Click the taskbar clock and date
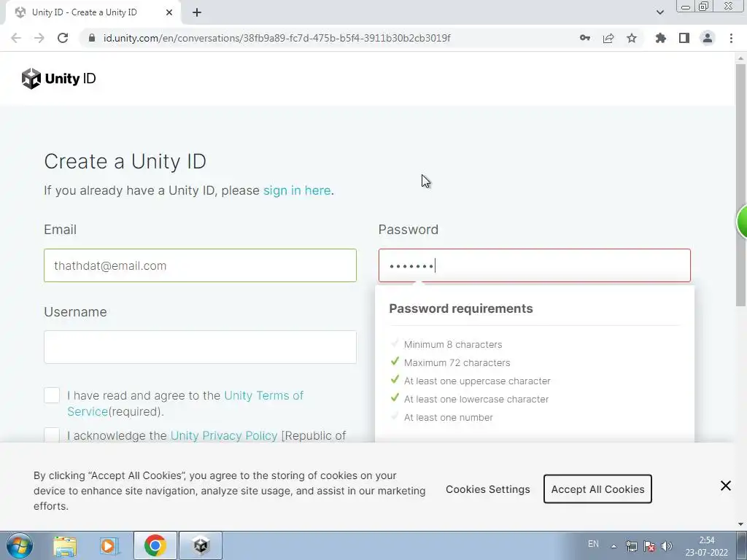The height and width of the screenshot is (560, 747). (706, 546)
